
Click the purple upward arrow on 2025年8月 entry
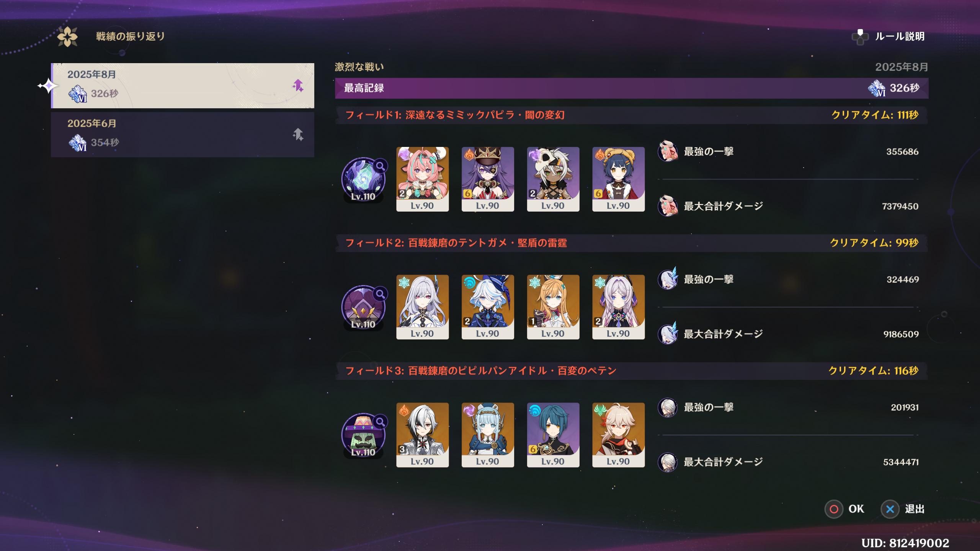[298, 85]
